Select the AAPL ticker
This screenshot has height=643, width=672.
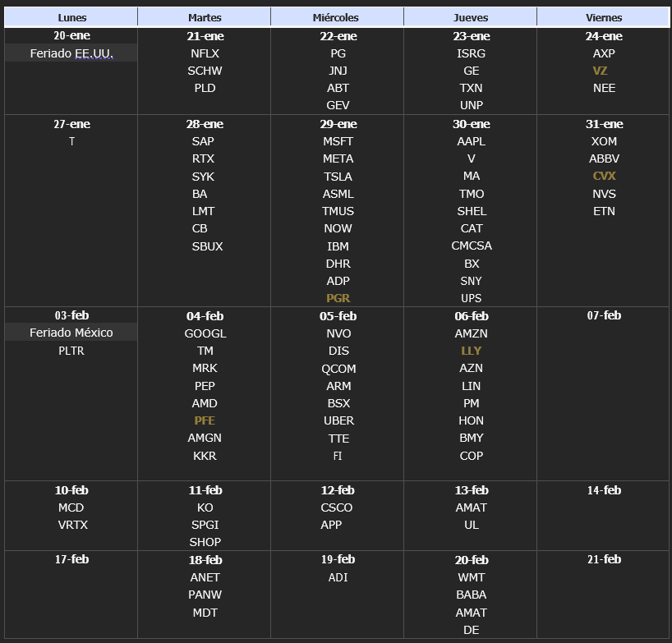pyautogui.click(x=471, y=141)
